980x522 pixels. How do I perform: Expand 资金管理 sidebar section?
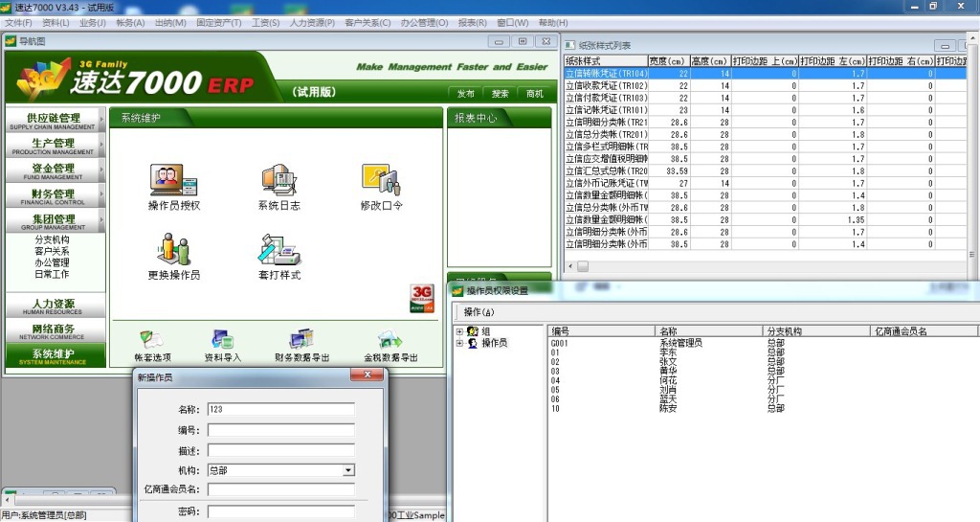54,170
